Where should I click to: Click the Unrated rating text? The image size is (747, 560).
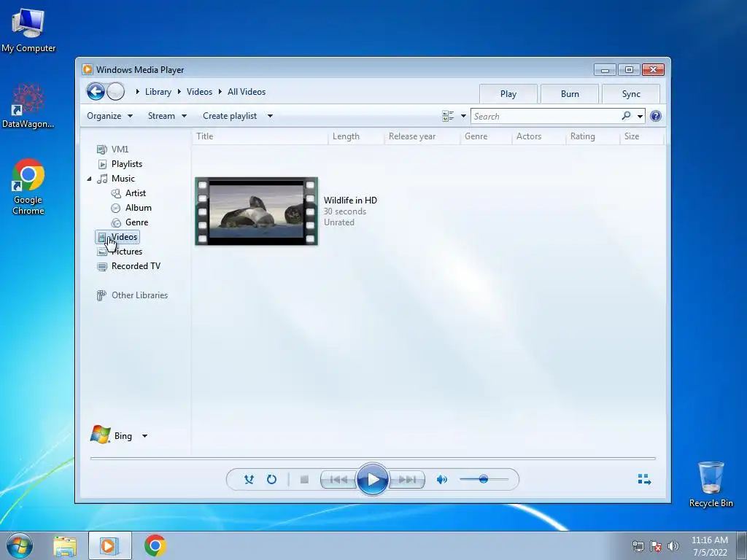(338, 222)
